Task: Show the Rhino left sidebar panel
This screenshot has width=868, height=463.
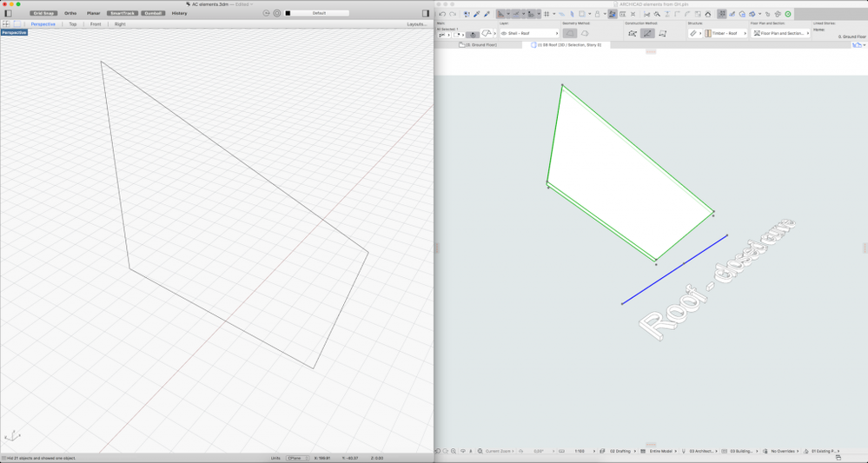Action: 9,13
